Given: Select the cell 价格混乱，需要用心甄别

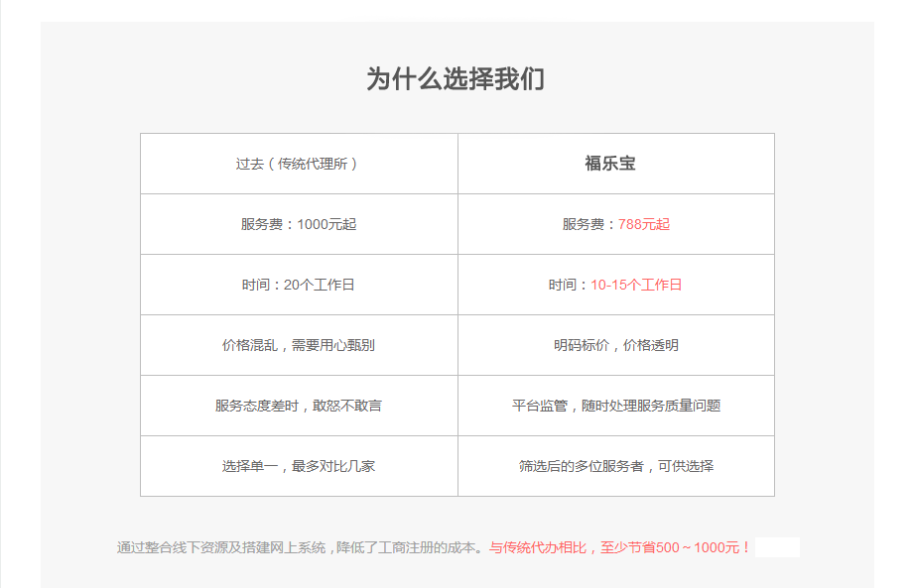Looking at the screenshot, I should pyautogui.click(x=299, y=345).
